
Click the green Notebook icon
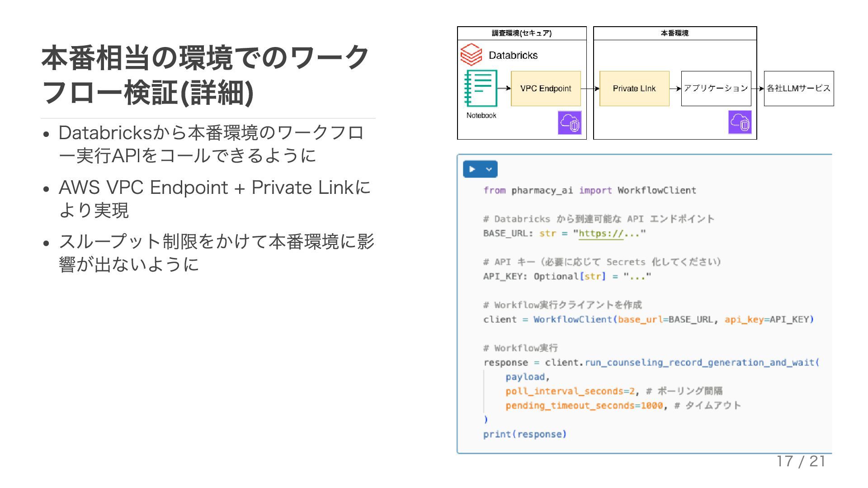click(481, 88)
